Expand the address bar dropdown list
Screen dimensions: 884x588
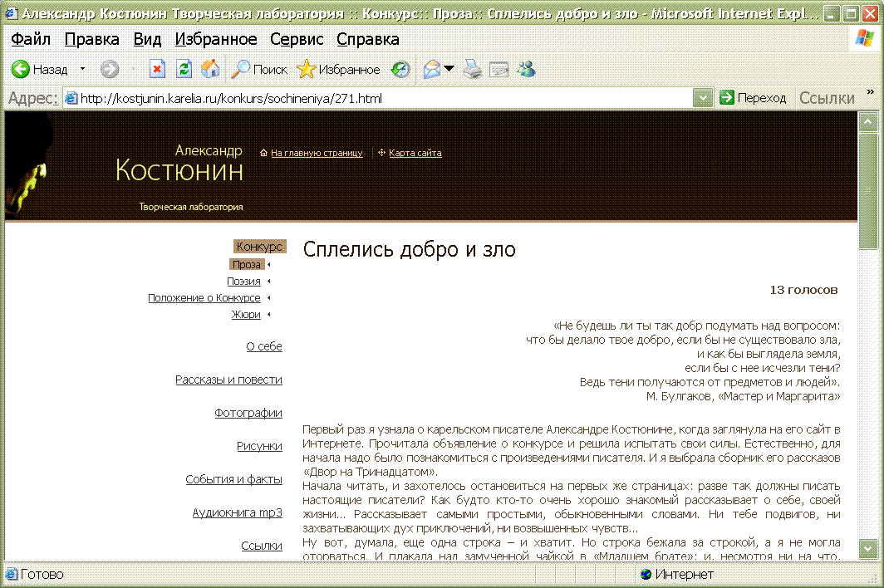[x=703, y=98]
